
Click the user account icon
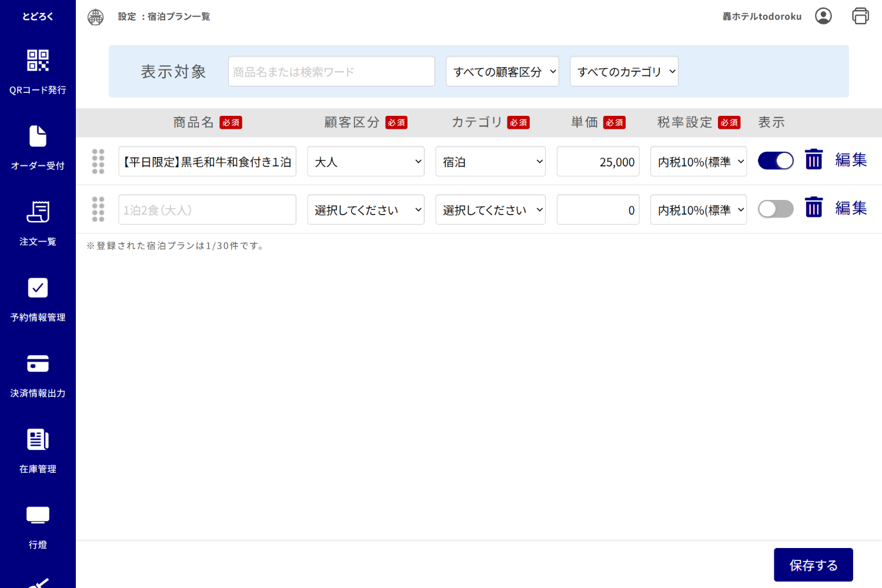823,16
